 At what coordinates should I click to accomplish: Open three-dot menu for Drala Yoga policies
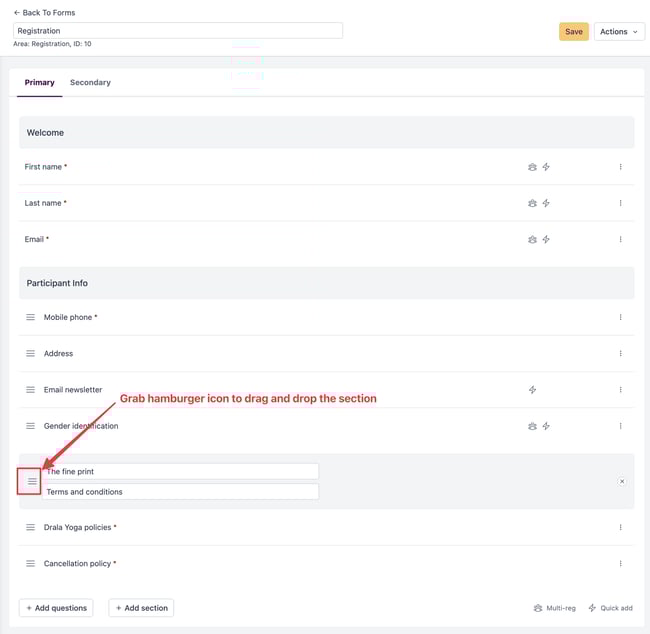pyautogui.click(x=621, y=527)
